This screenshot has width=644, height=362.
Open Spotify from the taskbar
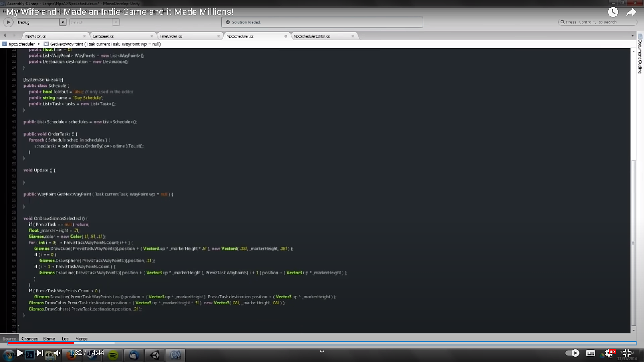113,355
